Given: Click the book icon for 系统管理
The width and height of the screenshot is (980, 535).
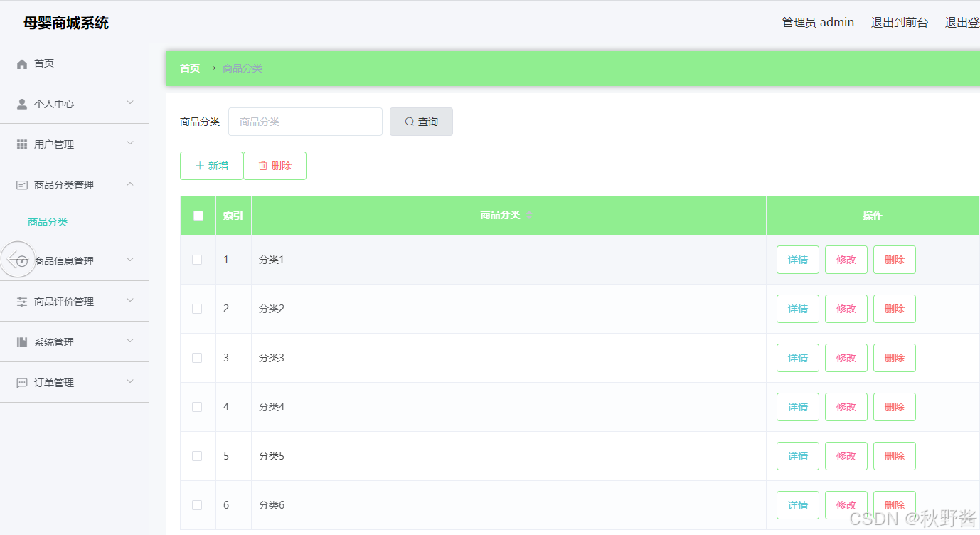Looking at the screenshot, I should coord(22,342).
